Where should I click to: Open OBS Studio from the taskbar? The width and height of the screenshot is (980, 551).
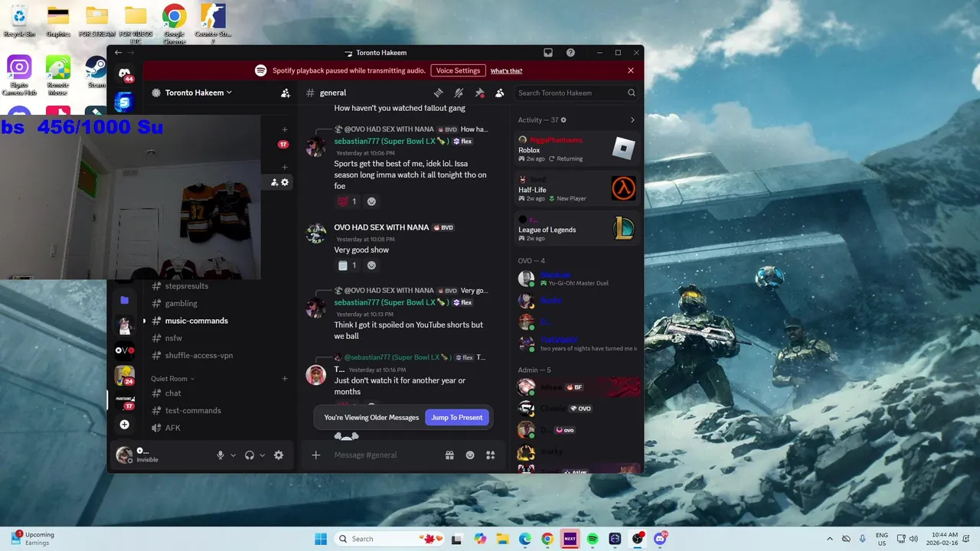[638, 539]
